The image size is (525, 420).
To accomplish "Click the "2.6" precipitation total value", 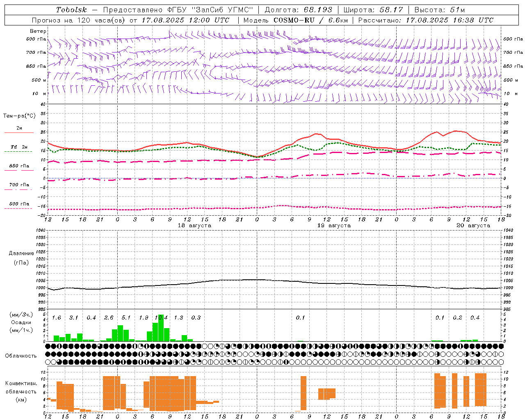I will coord(109,318).
